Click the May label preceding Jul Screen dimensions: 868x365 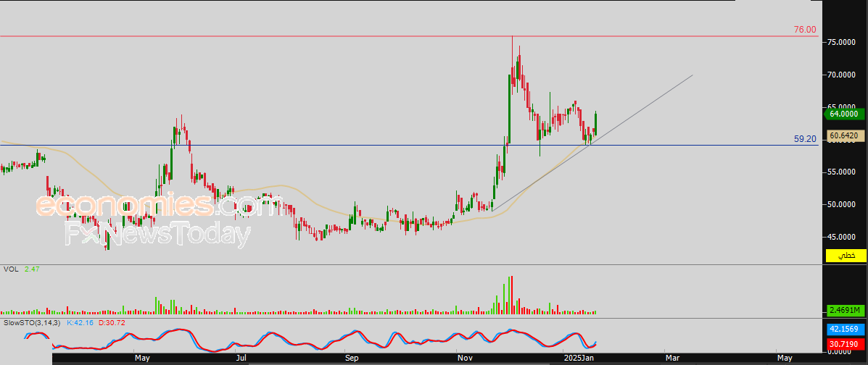(x=142, y=358)
